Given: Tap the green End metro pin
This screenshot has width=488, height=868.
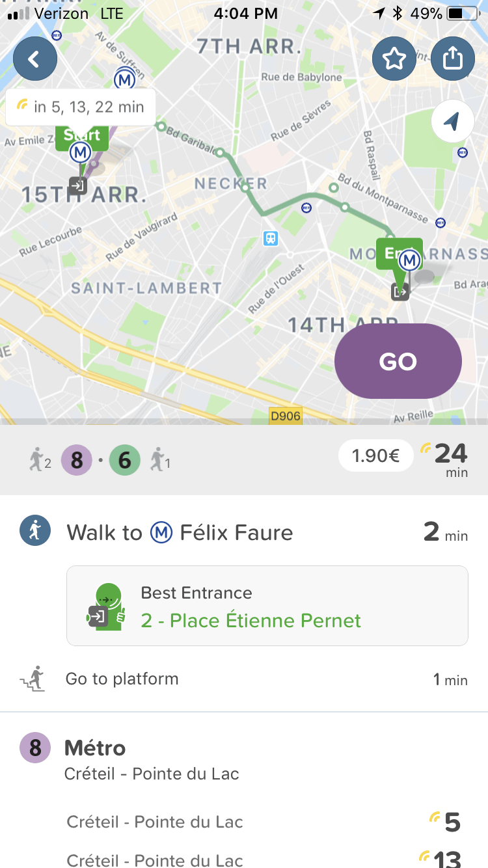Looking at the screenshot, I should tap(400, 255).
